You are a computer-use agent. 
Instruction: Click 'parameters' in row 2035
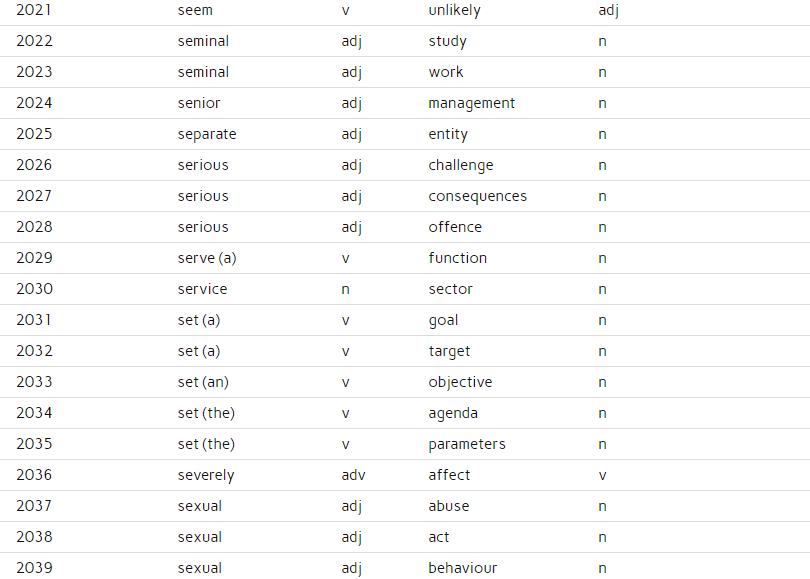click(x=466, y=444)
